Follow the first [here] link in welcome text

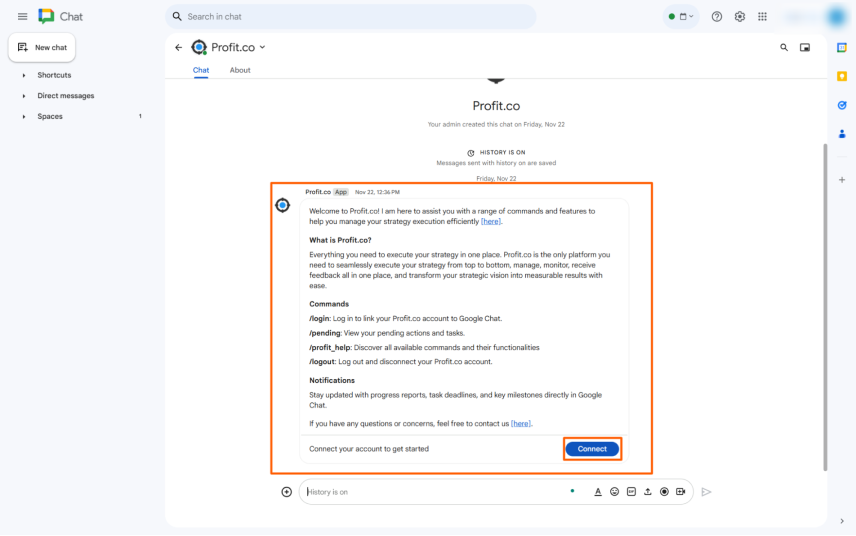point(491,222)
